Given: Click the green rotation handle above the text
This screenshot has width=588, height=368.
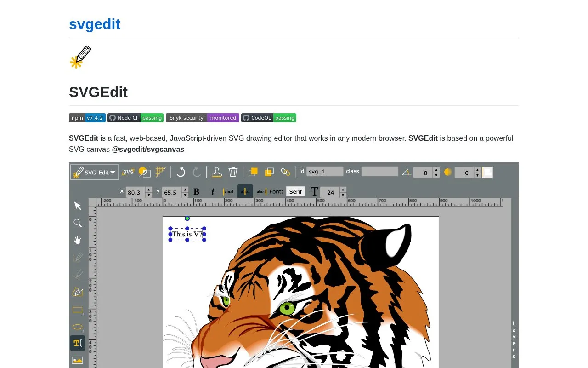Looking at the screenshot, I should coord(187,218).
